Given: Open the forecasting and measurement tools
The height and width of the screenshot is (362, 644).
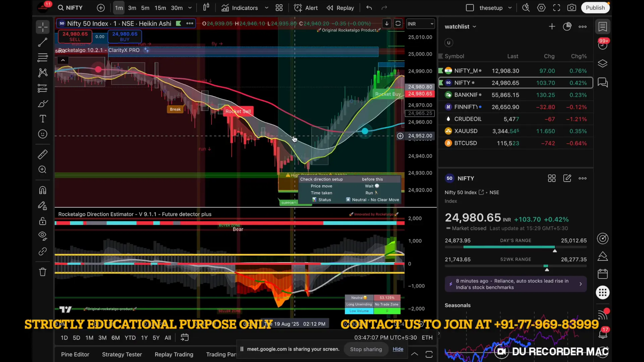Looking at the screenshot, I should tap(43, 88).
